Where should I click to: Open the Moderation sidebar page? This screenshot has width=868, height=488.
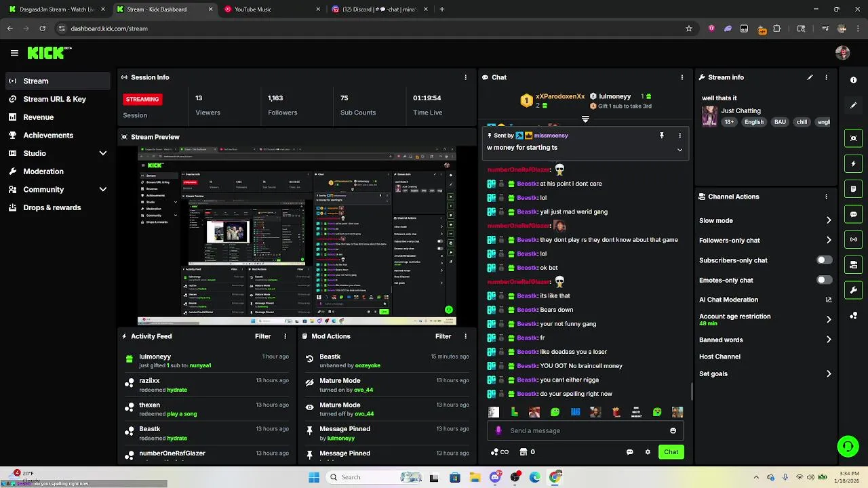click(x=56, y=171)
